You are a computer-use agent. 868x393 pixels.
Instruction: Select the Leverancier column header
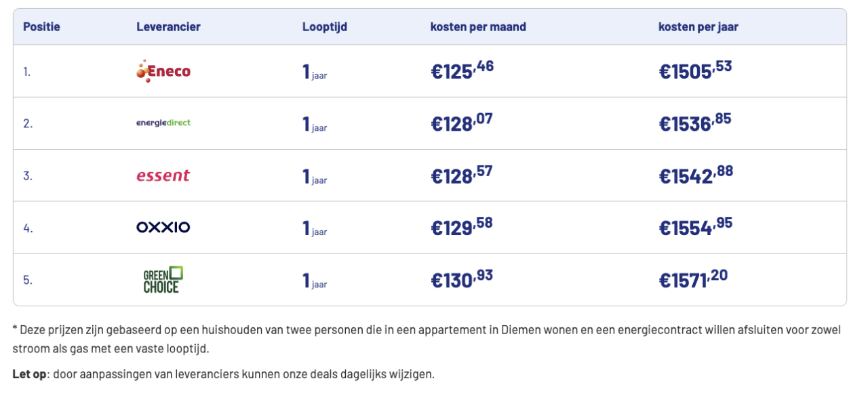168,27
